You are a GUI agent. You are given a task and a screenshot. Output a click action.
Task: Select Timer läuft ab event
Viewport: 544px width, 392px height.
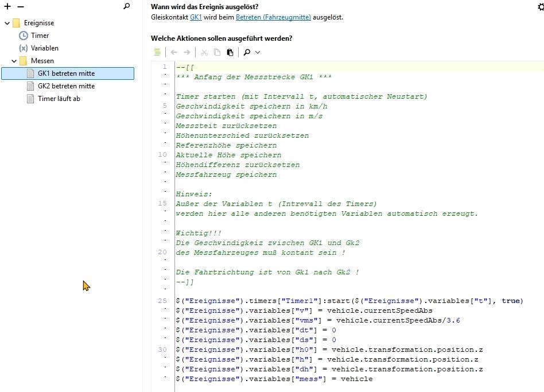pos(59,99)
